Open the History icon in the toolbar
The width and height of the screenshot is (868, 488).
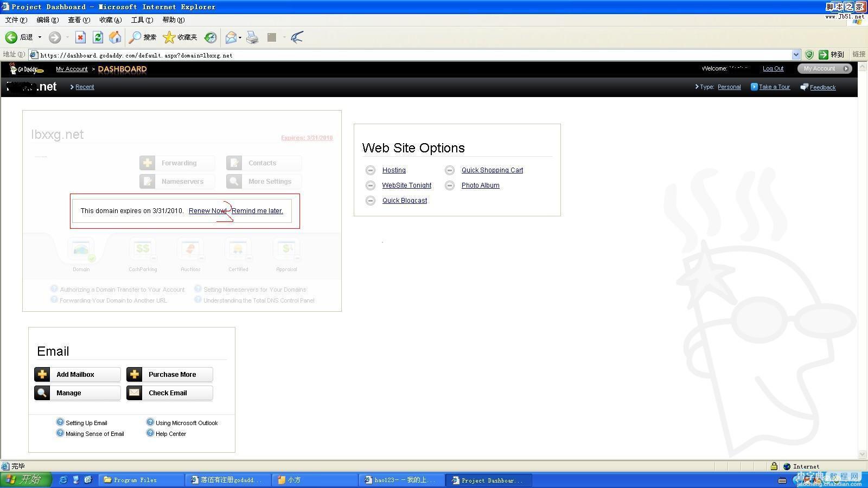(x=210, y=37)
